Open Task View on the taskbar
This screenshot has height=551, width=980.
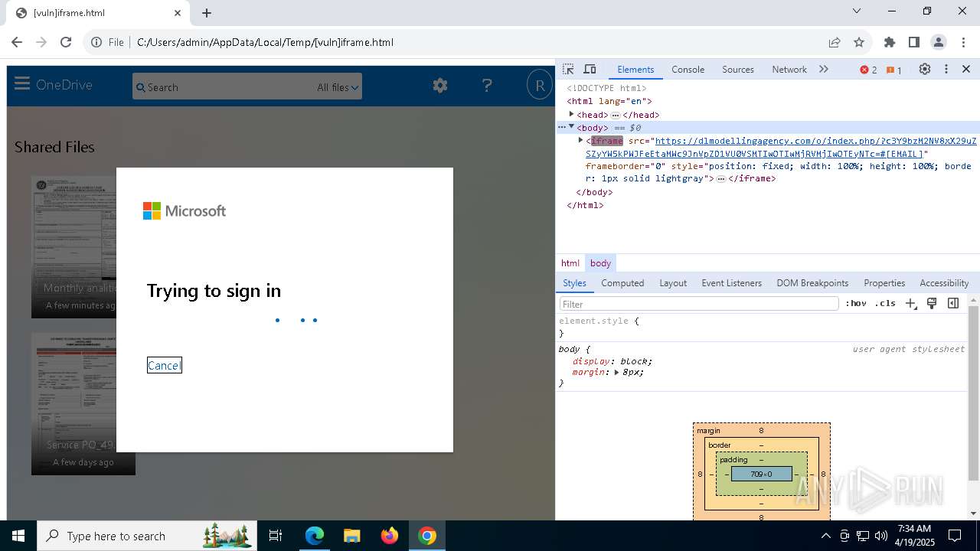[276, 536]
